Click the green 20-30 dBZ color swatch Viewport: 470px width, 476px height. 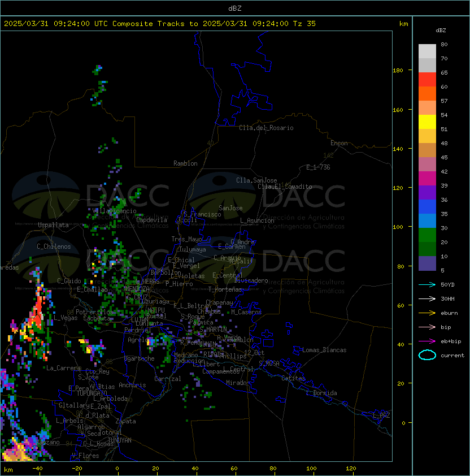(x=427, y=235)
